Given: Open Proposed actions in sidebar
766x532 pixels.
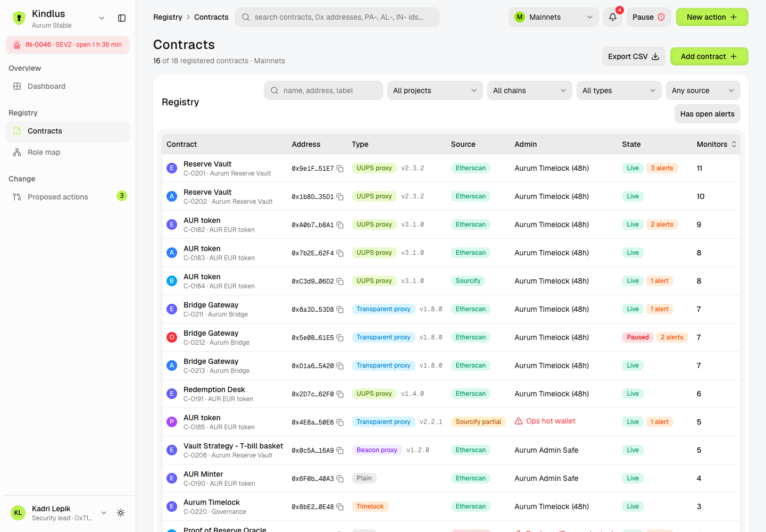Looking at the screenshot, I should point(68,197).
